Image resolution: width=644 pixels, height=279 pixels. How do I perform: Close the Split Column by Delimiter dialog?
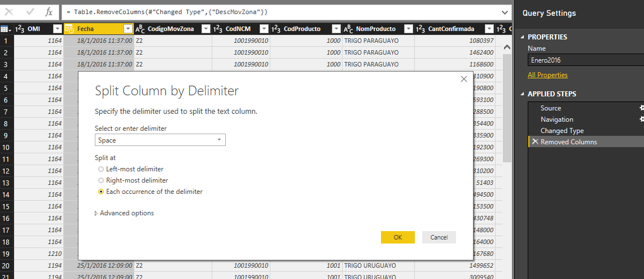click(464, 79)
